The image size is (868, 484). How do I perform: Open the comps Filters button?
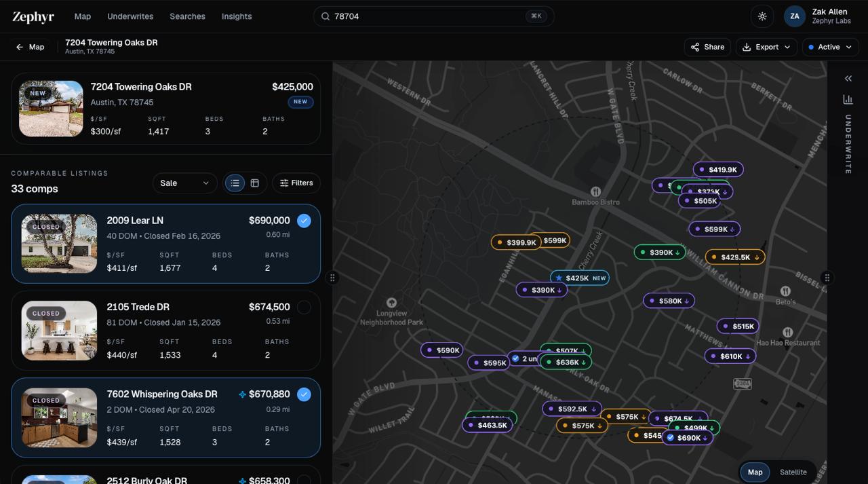(x=296, y=183)
